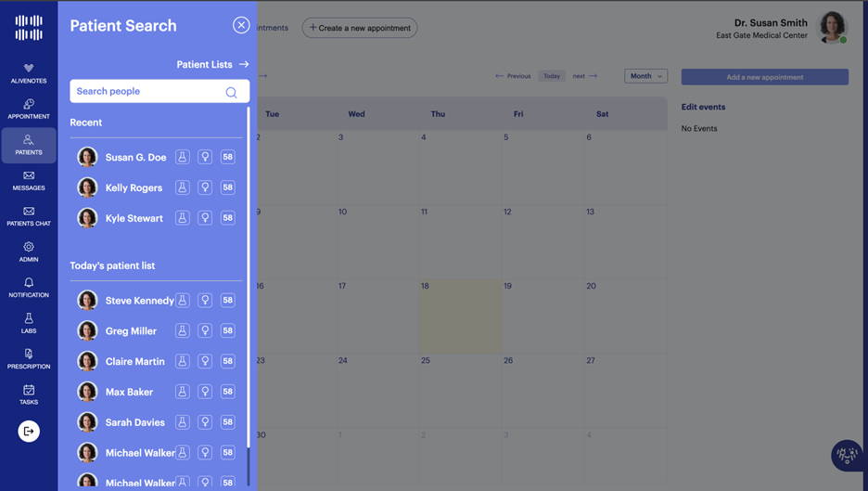Viewport: 868px width, 491px height.
Task: Open the Messages menu item
Action: click(x=29, y=180)
